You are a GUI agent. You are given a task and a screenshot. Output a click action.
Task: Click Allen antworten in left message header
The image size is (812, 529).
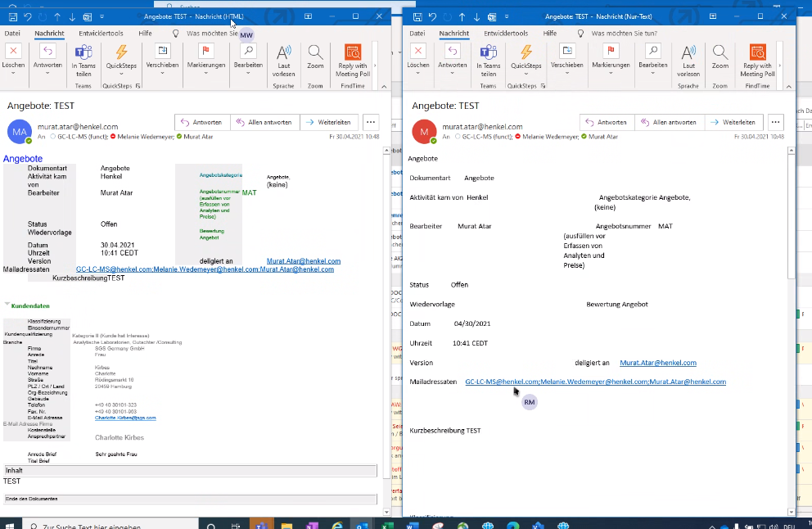[x=264, y=122]
